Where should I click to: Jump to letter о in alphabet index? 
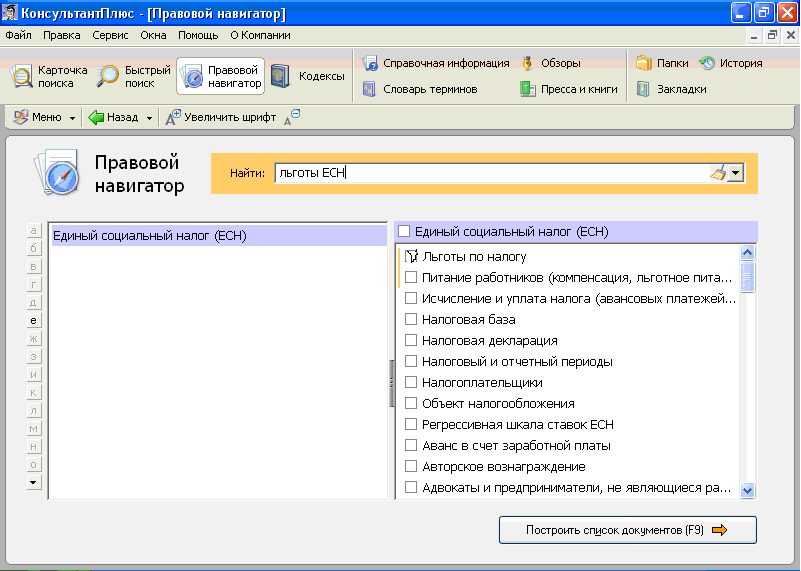tap(34, 465)
